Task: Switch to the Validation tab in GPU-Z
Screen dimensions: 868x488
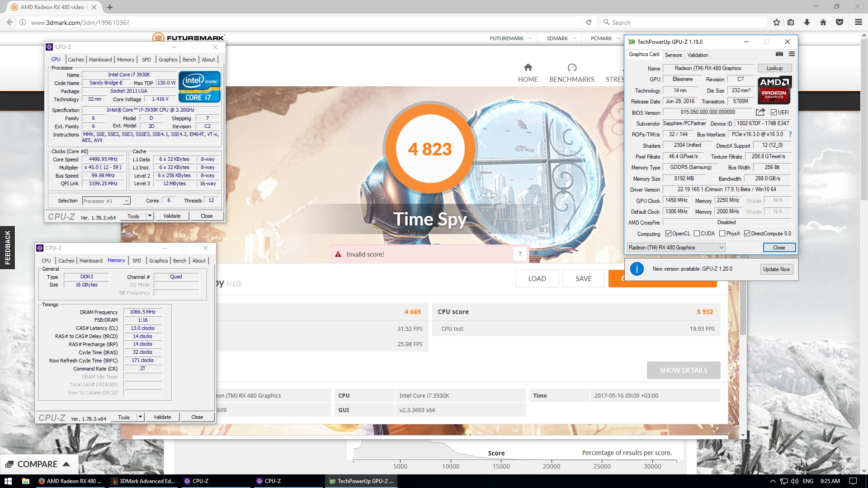Action: (x=698, y=55)
